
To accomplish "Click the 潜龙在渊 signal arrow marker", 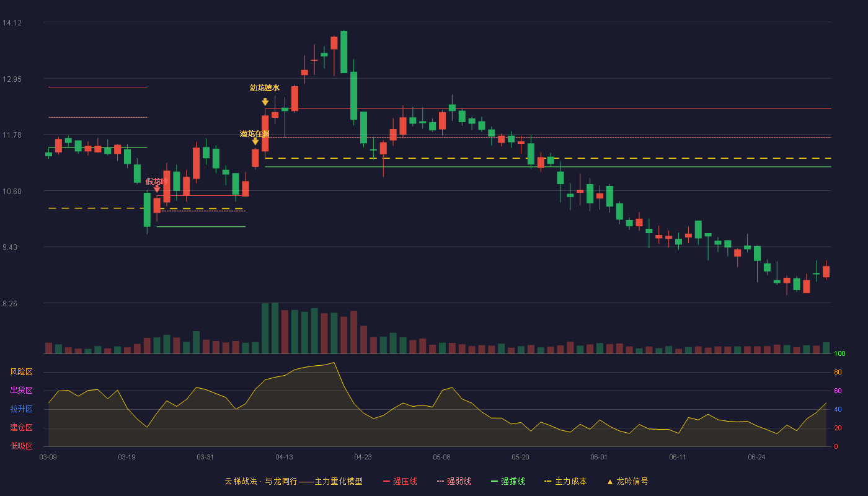I will 255,141.
